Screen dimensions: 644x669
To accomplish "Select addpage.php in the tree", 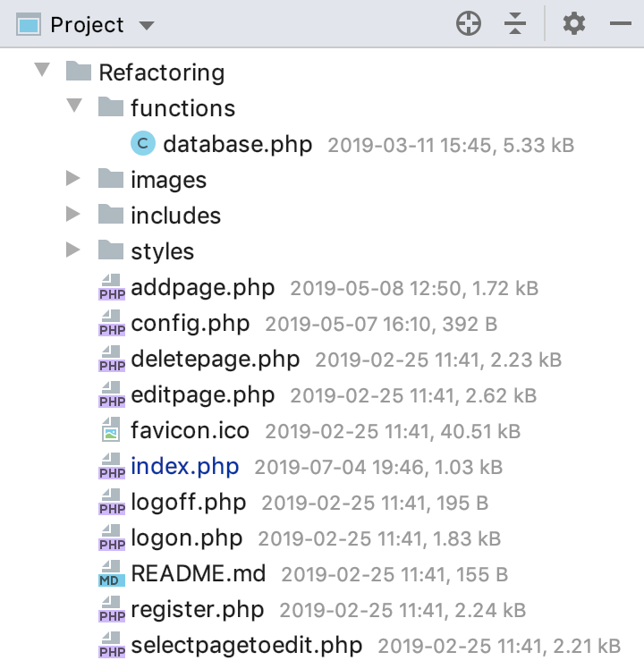I will pyautogui.click(x=203, y=288).
